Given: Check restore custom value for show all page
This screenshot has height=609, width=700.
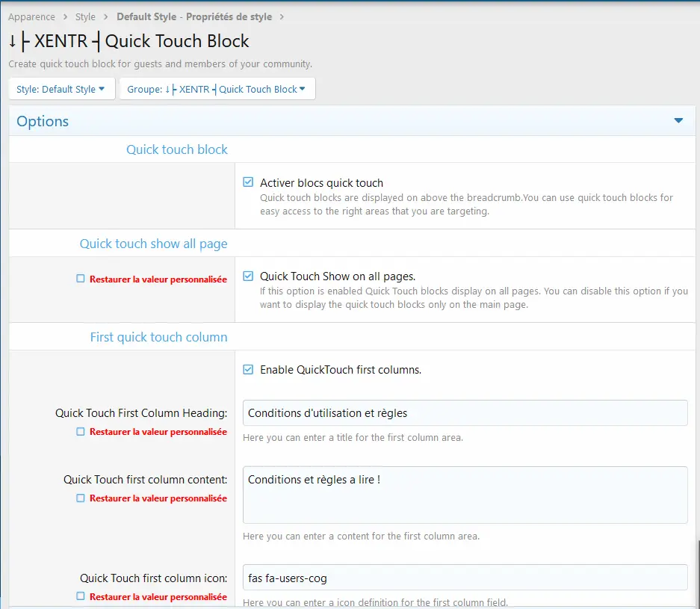Looking at the screenshot, I should tap(81, 279).
